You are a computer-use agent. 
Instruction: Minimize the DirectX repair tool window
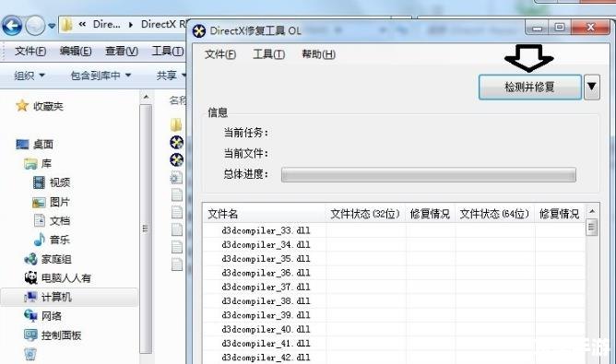[538, 28]
